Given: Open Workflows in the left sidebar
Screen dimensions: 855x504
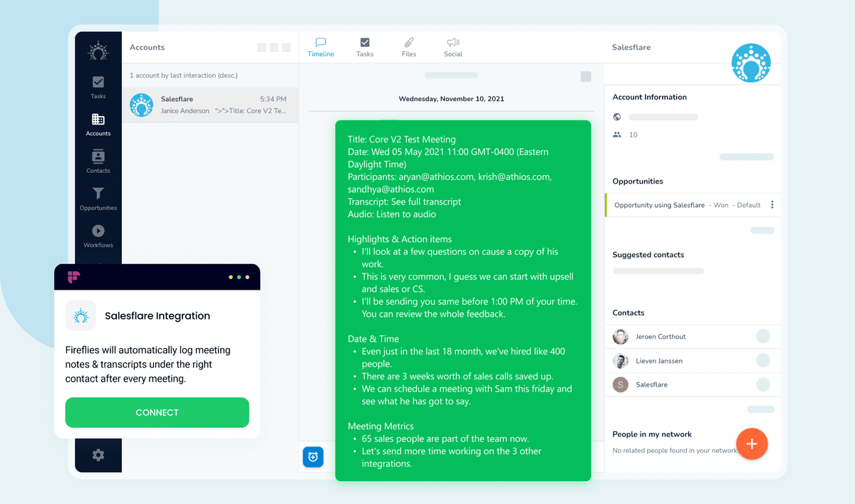Looking at the screenshot, I should pyautogui.click(x=98, y=236).
